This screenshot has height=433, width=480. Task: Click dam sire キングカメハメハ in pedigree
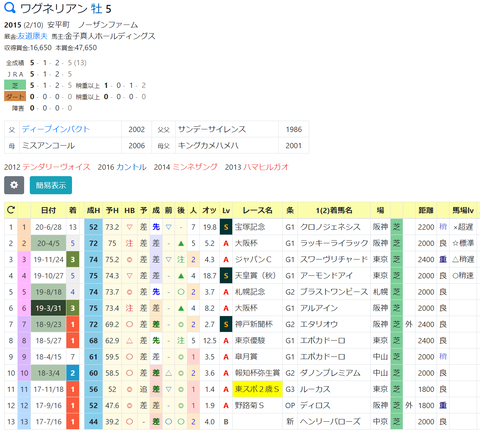tap(208, 146)
